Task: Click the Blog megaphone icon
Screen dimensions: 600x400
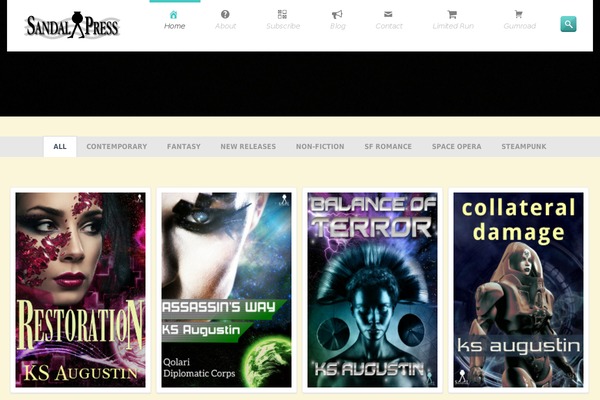Action: tap(337, 15)
